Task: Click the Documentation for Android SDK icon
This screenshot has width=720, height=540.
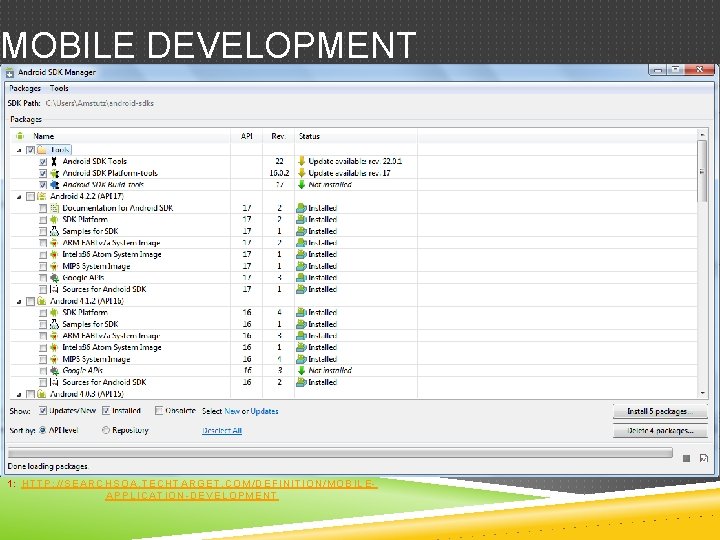Action: pyautogui.click(x=54, y=208)
